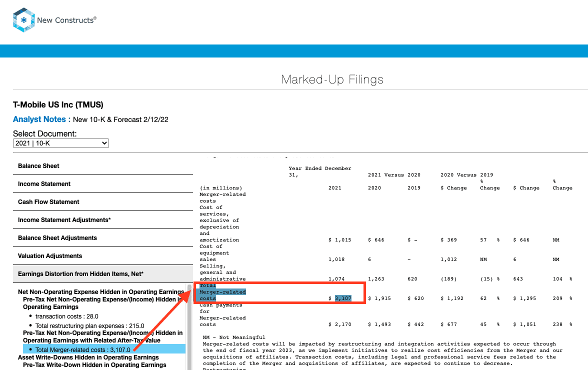
Task: Click the $ 369 change value
Action: point(448,240)
